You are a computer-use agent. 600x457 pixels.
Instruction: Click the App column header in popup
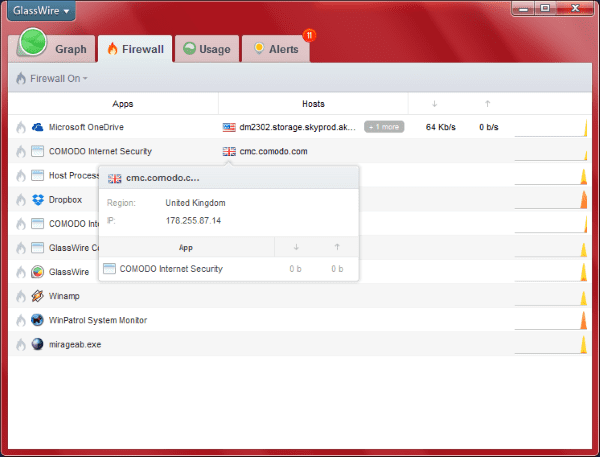[186, 248]
